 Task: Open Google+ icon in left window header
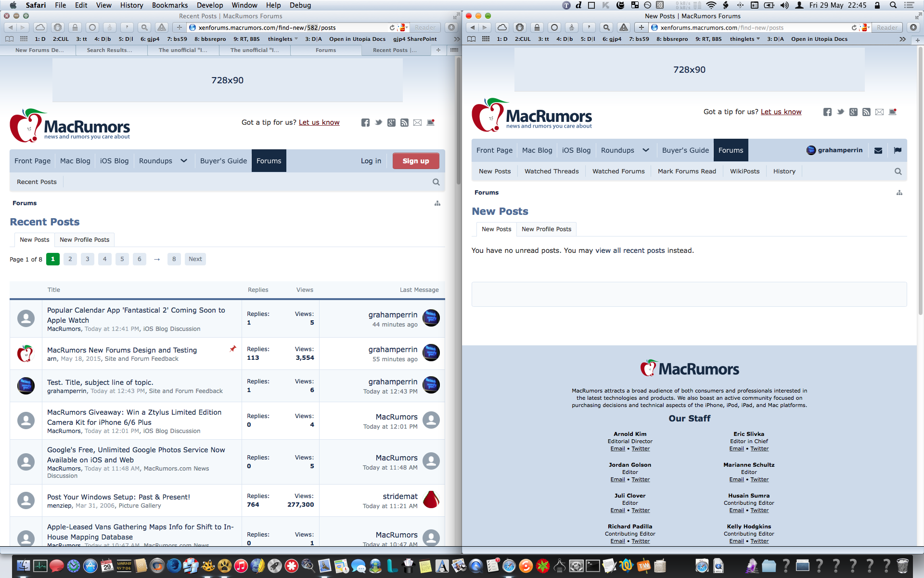pos(391,123)
